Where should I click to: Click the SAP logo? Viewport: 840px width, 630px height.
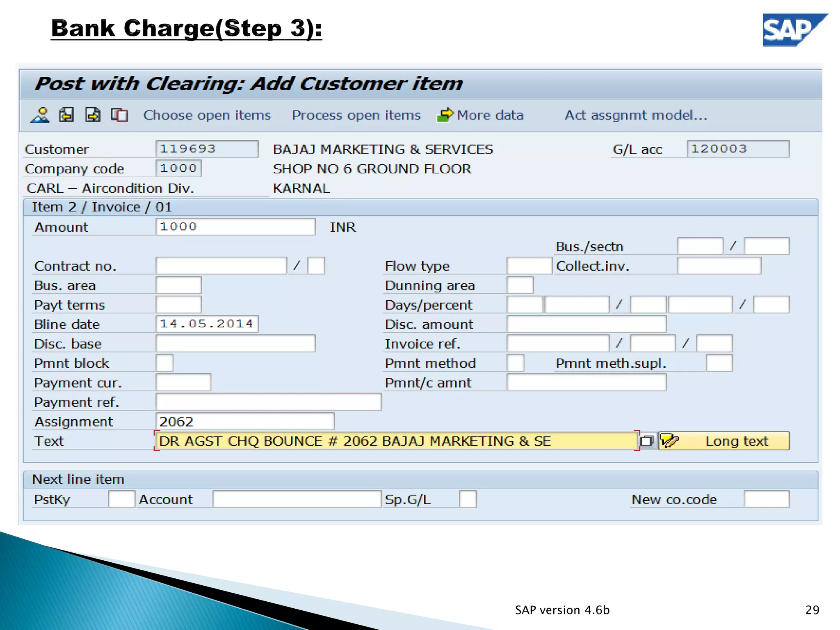click(x=795, y=30)
